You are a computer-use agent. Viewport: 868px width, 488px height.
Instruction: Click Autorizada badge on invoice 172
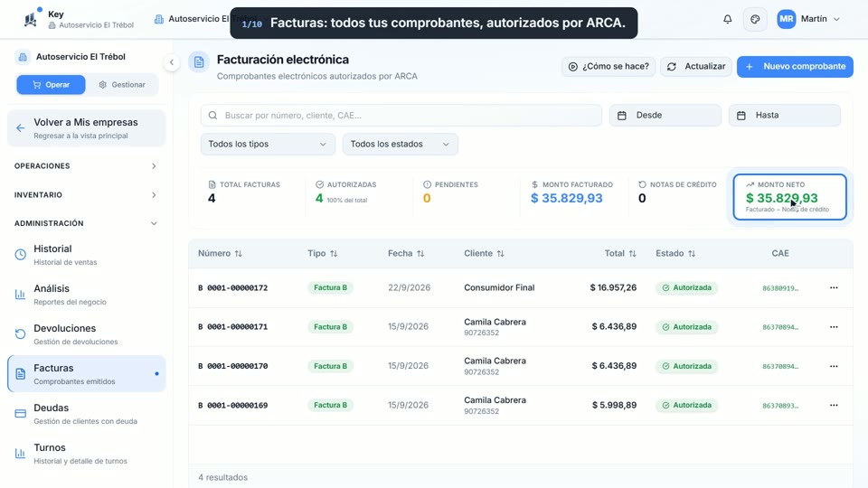pyautogui.click(x=687, y=287)
